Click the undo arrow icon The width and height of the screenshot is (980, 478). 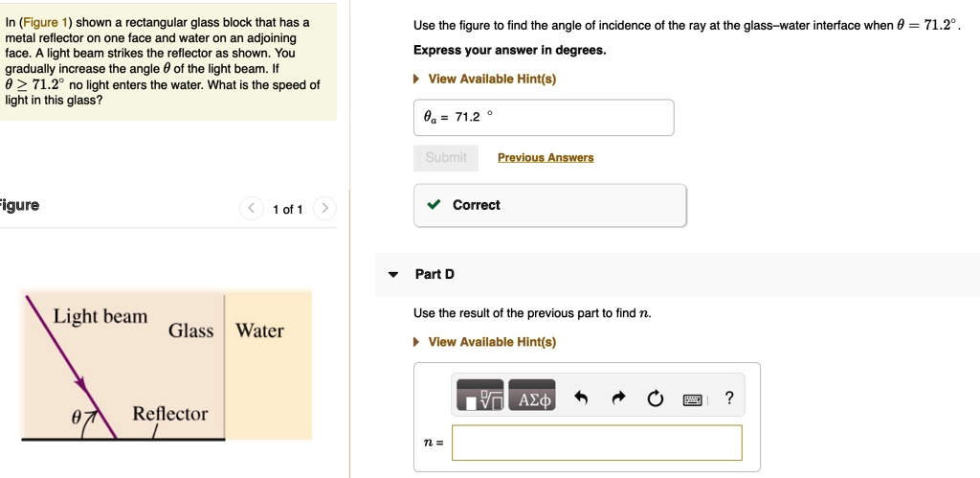tap(580, 398)
